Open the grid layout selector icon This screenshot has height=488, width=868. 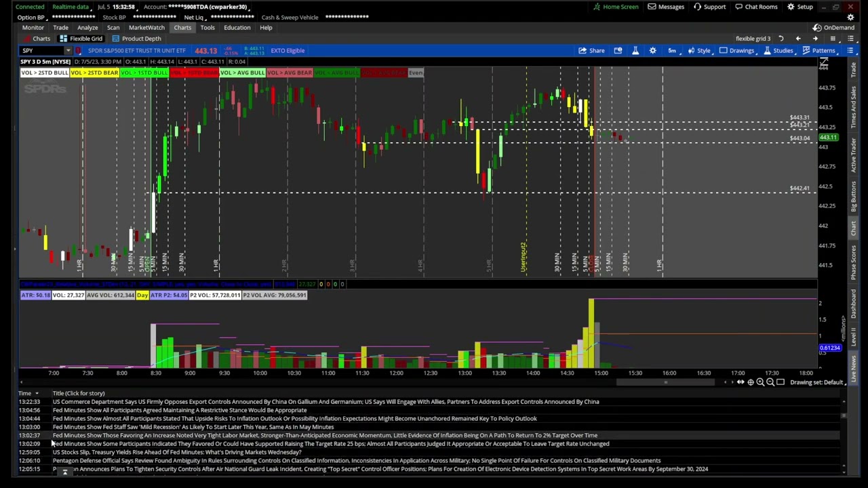833,39
